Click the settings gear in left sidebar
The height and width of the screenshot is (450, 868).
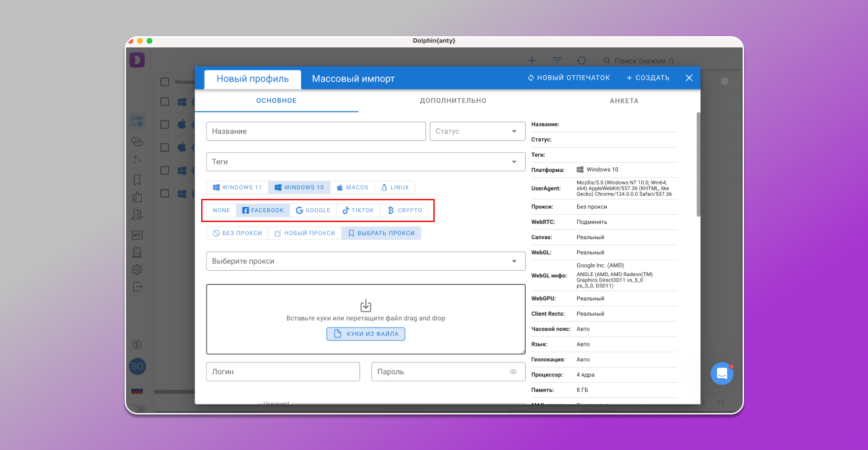[137, 269]
